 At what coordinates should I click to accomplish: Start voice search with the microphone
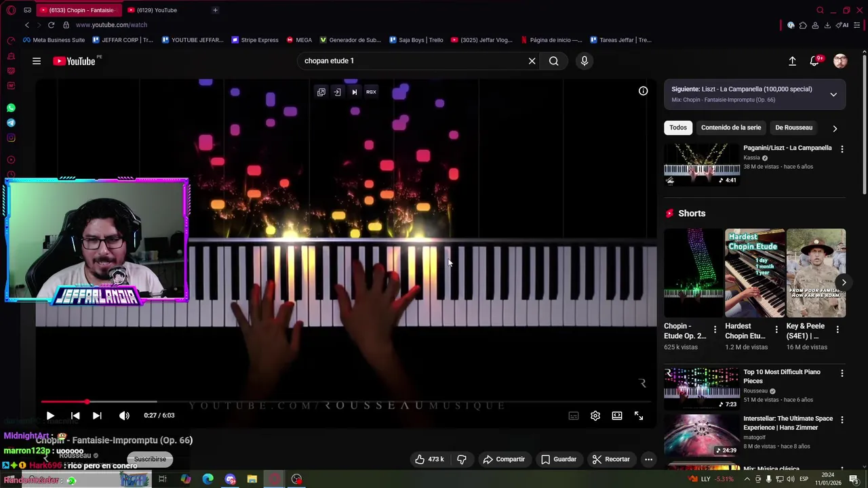tap(585, 61)
